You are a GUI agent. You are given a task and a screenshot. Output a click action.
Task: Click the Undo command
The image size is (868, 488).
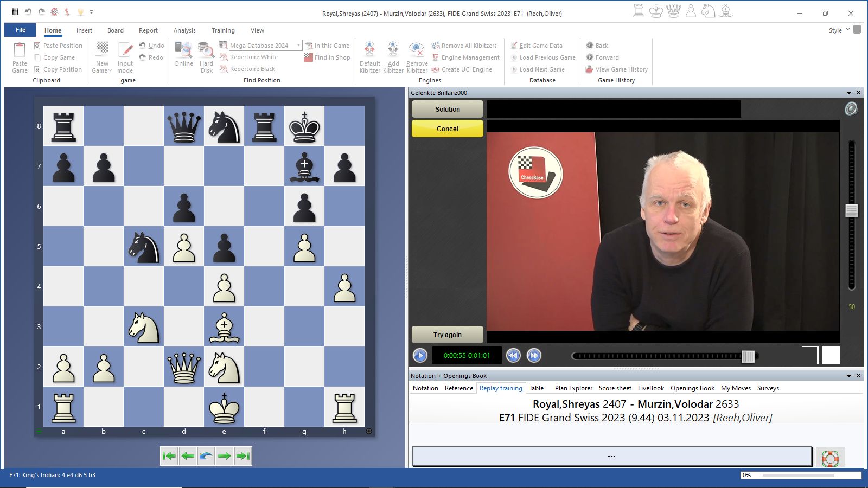click(x=151, y=46)
